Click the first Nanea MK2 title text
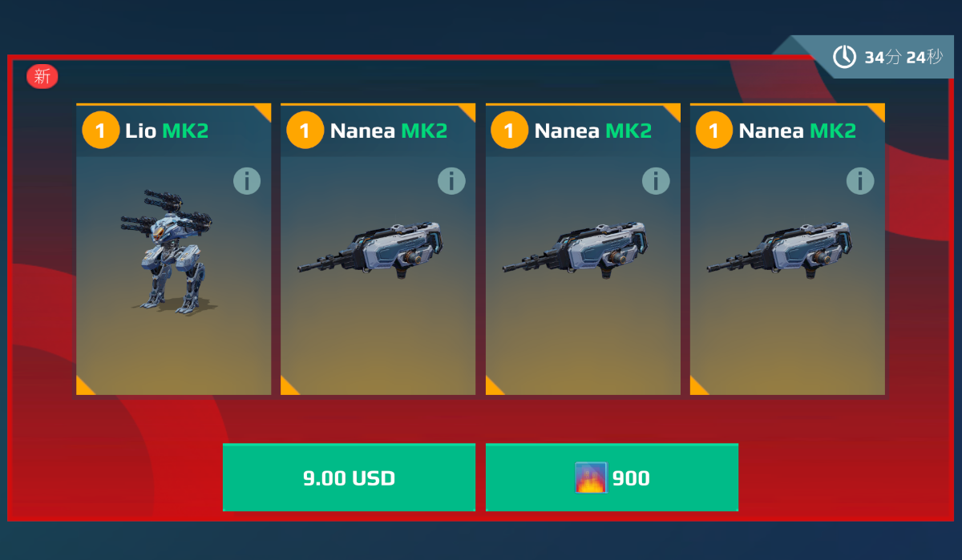Screen dimensions: 962x560 click(389, 131)
